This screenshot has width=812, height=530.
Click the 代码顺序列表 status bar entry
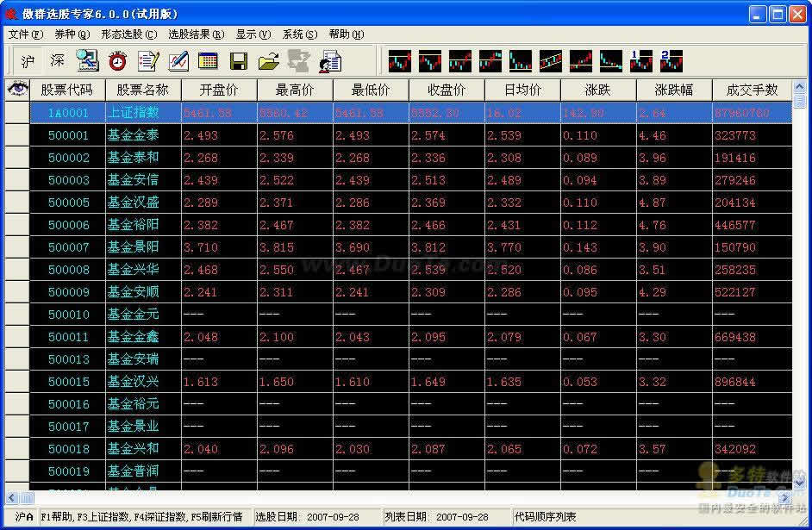pos(545,516)
